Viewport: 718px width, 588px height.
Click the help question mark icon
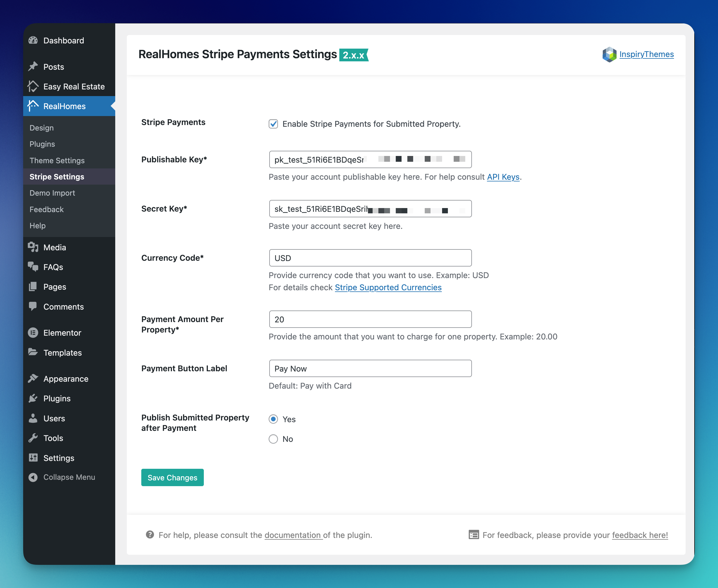coord(150,534)
